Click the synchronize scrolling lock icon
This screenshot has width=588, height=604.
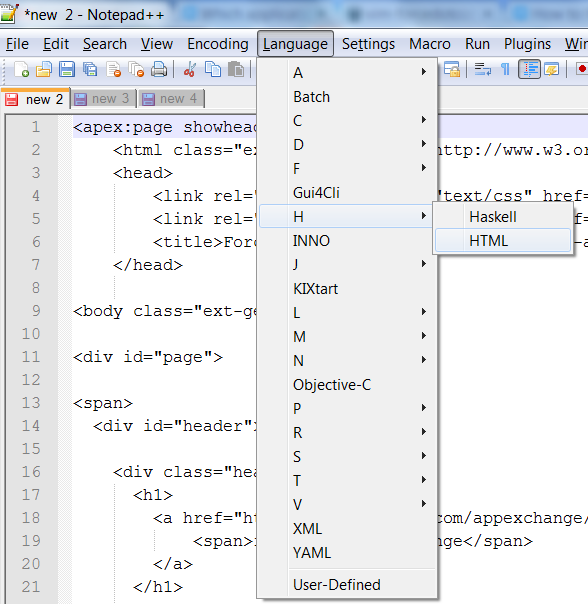452,70
